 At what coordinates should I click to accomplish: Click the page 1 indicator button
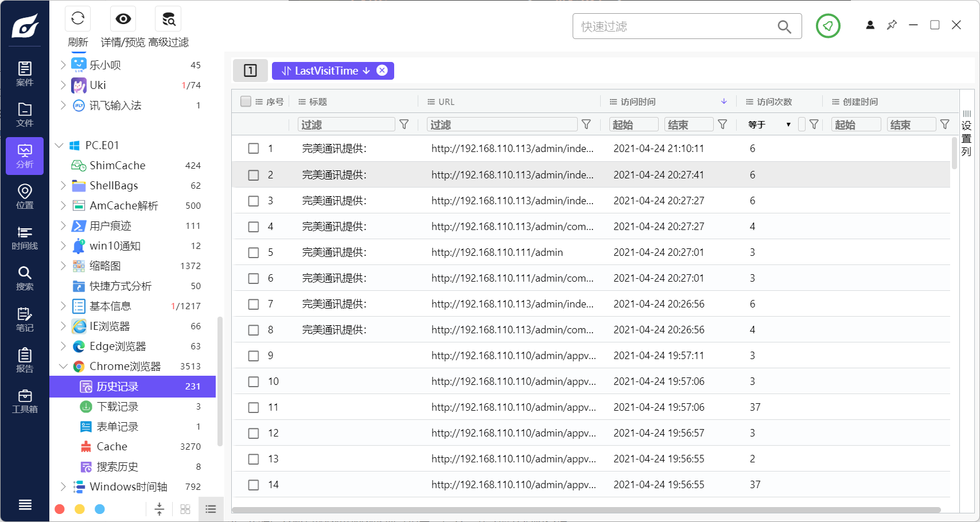click(250, 71)
